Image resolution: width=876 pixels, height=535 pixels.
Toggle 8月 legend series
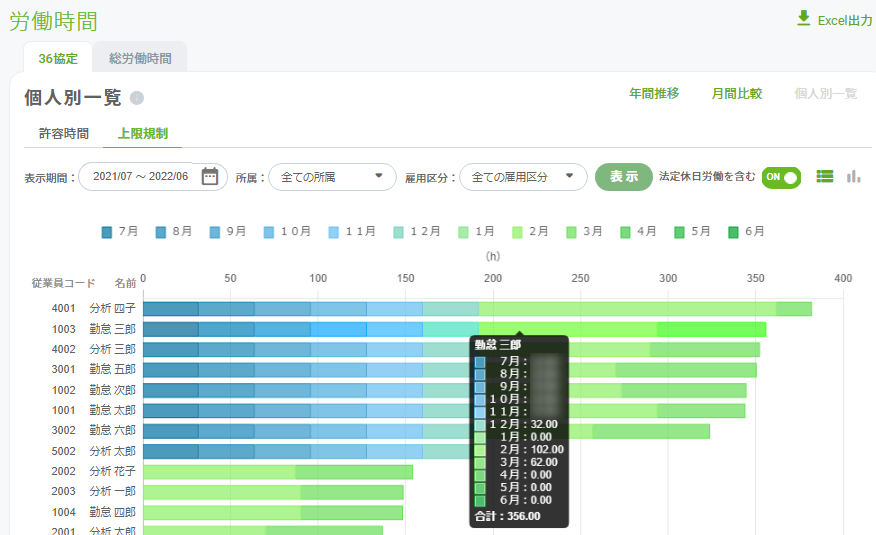click(x=174, y=231)
